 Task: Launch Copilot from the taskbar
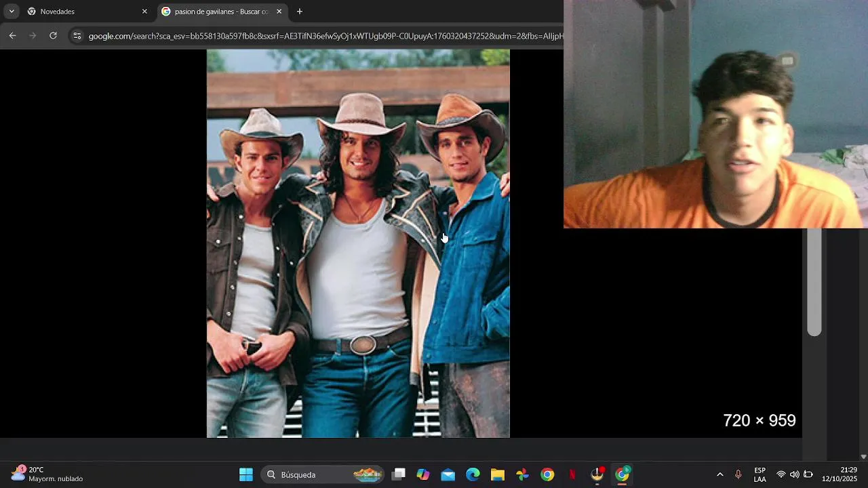click(423, 474)
